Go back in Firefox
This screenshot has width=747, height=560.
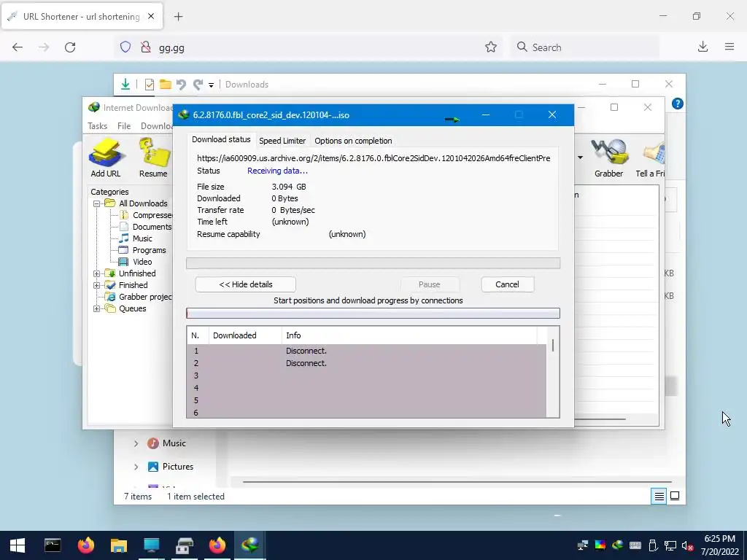coord(18,47)
